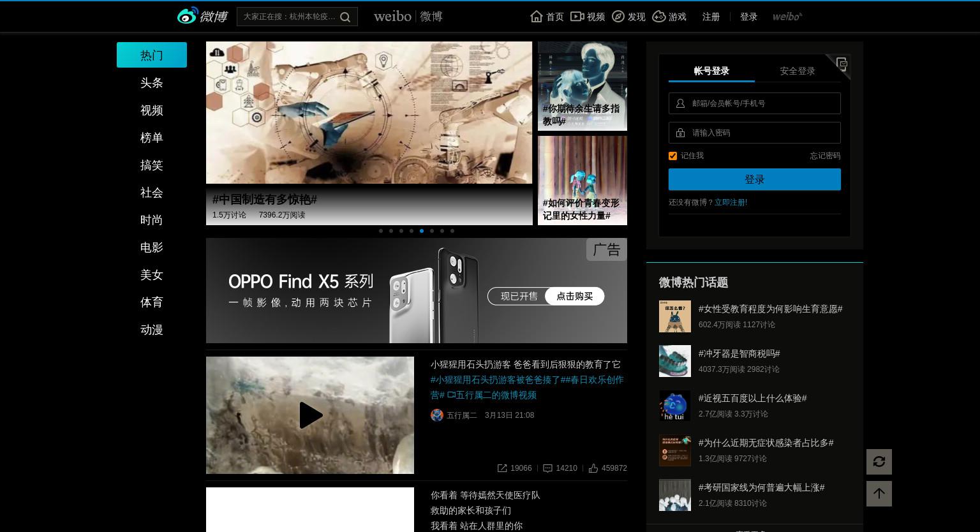Click thumbnail beside 冲牙器 topic
980x532 pixels.
[675, 361]
